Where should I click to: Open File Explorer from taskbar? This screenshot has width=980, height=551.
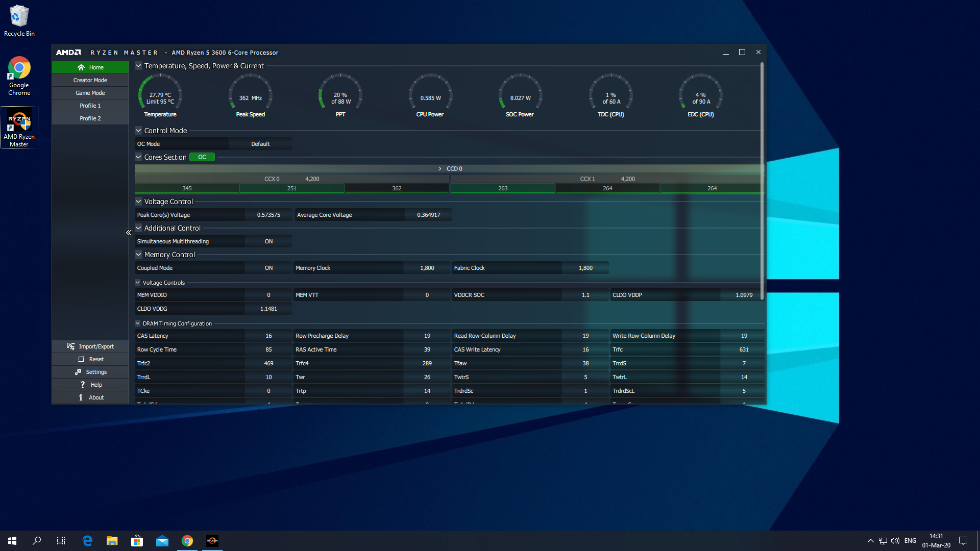coord(112,541)
